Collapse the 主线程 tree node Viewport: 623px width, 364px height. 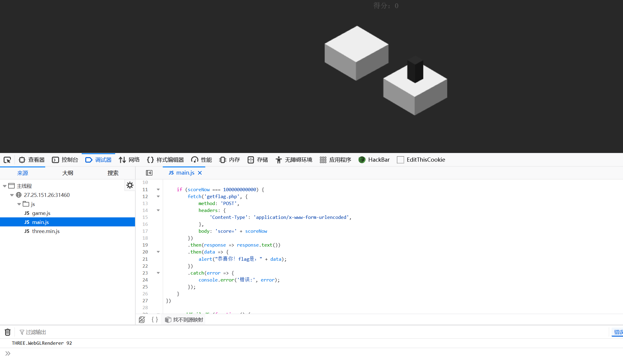pyautogui.click(x=5, y=186)
